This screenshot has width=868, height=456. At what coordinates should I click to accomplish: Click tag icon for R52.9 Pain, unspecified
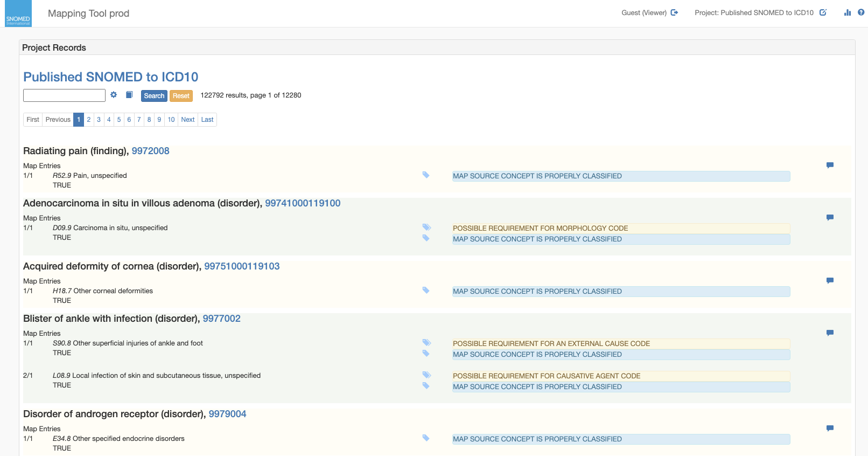[x=426, y=175]
